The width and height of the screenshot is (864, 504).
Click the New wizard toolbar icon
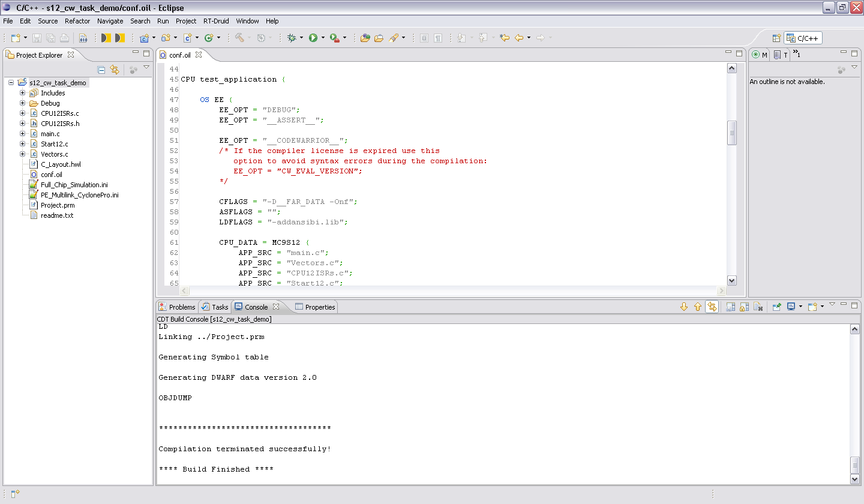pos(15,38)
